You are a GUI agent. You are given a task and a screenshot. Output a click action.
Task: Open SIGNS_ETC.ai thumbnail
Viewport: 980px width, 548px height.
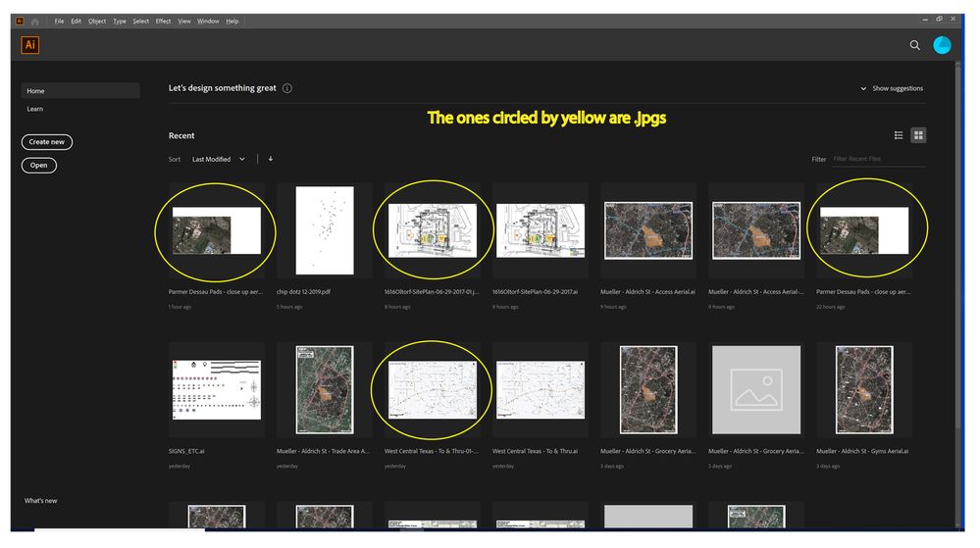pos(216,389)
